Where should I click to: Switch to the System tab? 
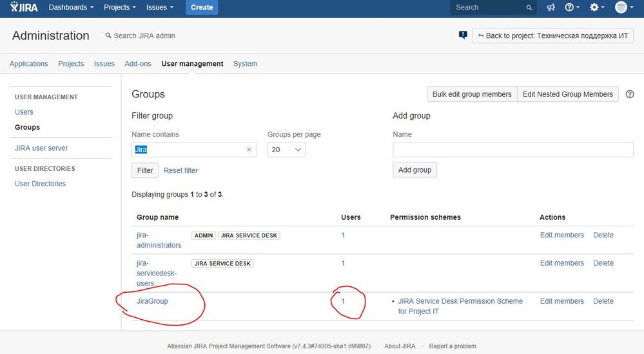click(x=245, y=64)
